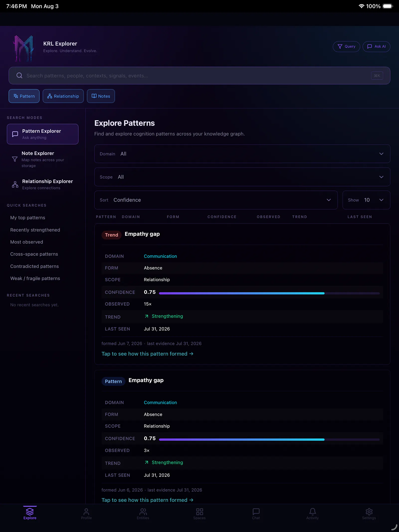
Task: Click Note Explorer funnel icon
Action: click(15, 159)
